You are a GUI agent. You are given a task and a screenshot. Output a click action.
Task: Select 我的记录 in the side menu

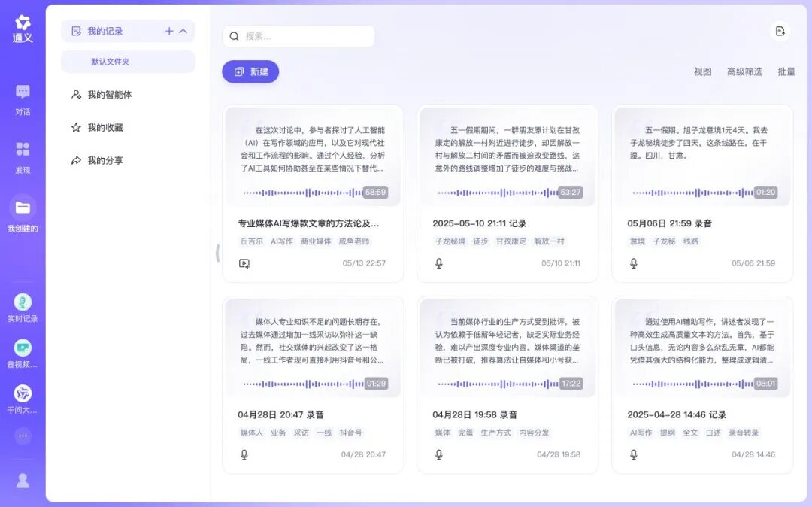pos(128,31)
